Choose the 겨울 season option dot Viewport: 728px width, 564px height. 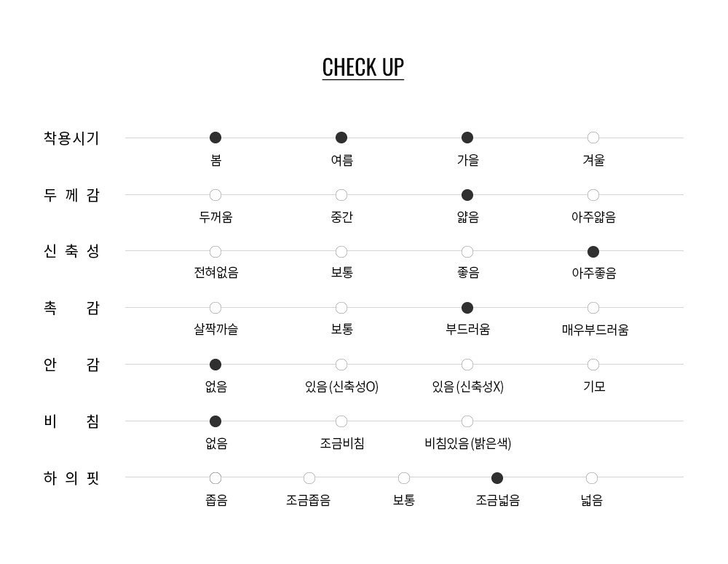coord(593,138)
